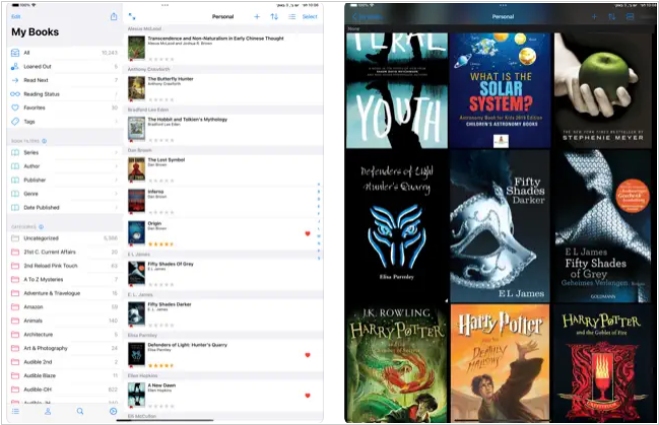
Task: Expand the Series book filter
Action: coord(62,153)
